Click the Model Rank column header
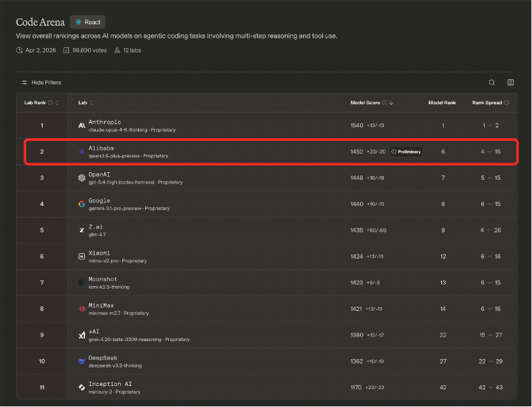Screen dimensions: 532x407 [442, 102]
